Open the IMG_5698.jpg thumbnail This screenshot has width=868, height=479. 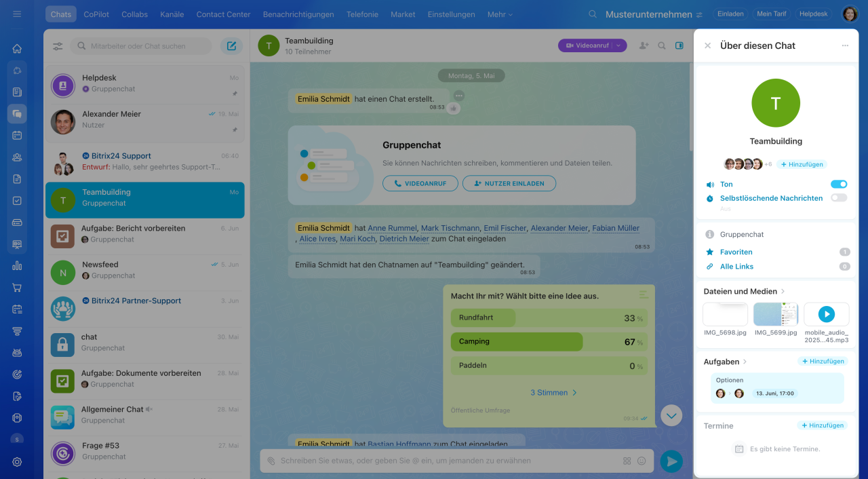pyautogui.click(x=726, y=314)
